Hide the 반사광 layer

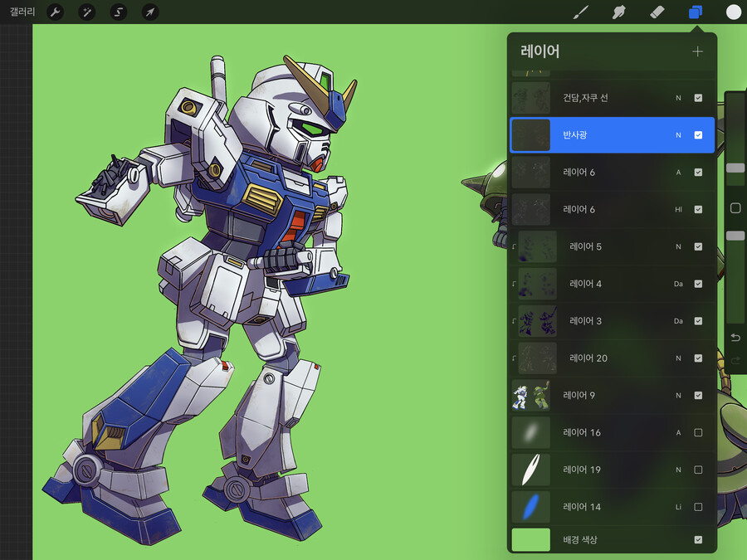(698, 135)
